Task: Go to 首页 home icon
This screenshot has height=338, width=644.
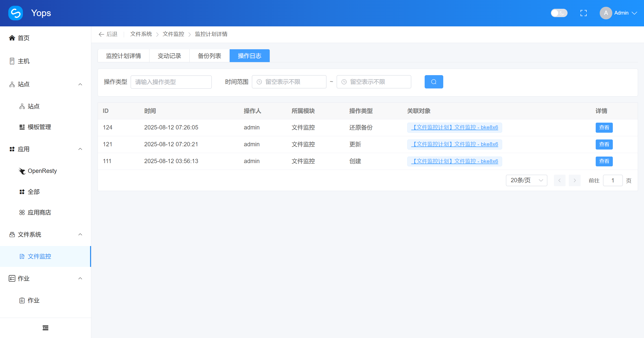Action: [x=12, y=38]
